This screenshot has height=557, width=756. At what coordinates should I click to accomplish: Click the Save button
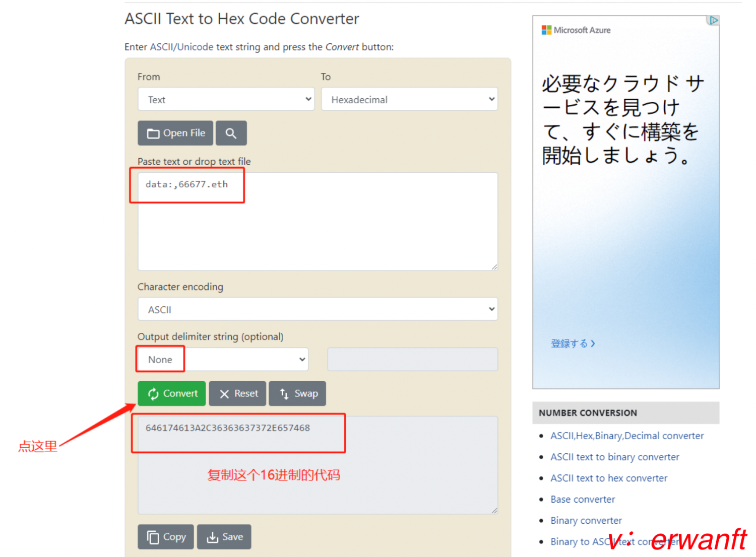click(224, 537)
